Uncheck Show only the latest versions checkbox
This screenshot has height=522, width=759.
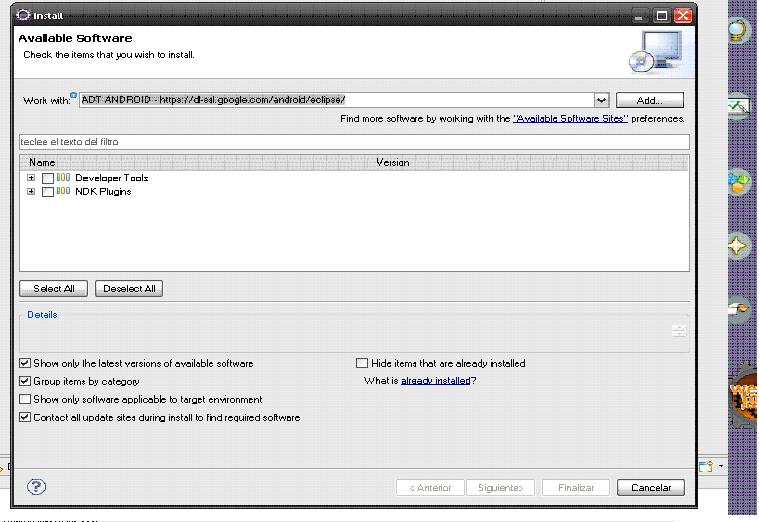[x=25, y=363]
